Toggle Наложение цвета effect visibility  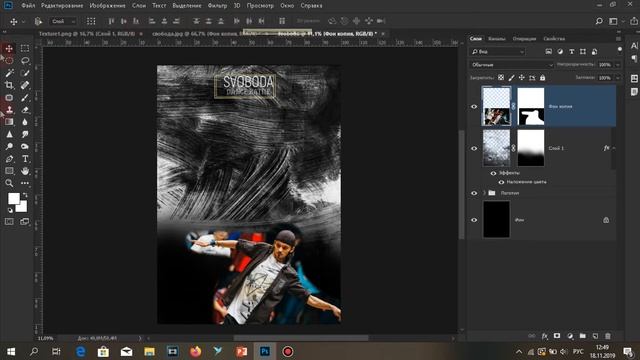[x=501, y=182]
